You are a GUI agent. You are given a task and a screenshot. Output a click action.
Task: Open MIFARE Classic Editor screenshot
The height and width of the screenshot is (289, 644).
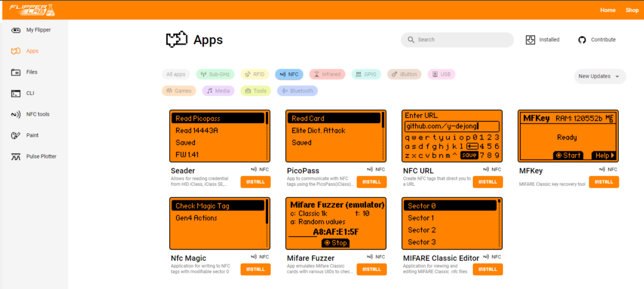[x=452, y=223]
